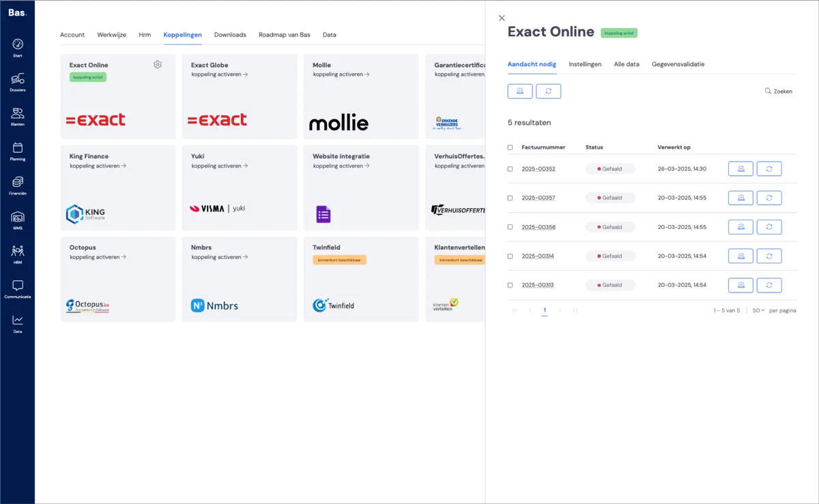Select page 1 in pagination

[x=545, y=310]
